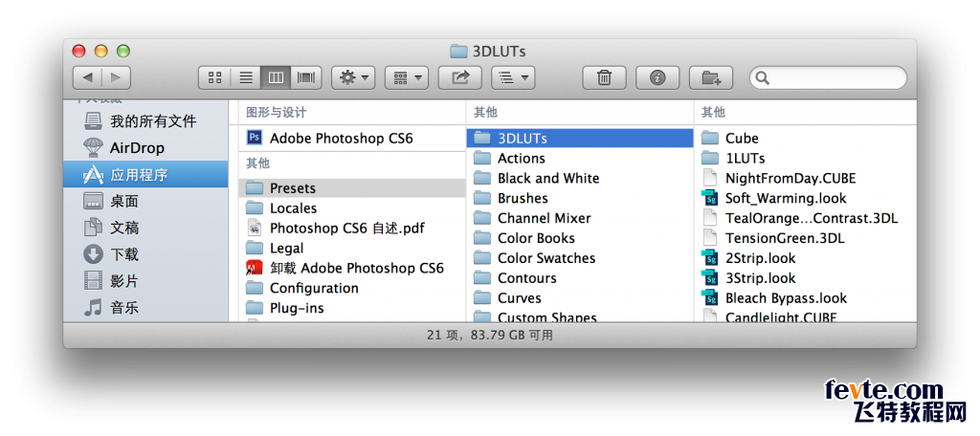
Task: Go forward with the right arrow button
Action: [x=116, y=77]
